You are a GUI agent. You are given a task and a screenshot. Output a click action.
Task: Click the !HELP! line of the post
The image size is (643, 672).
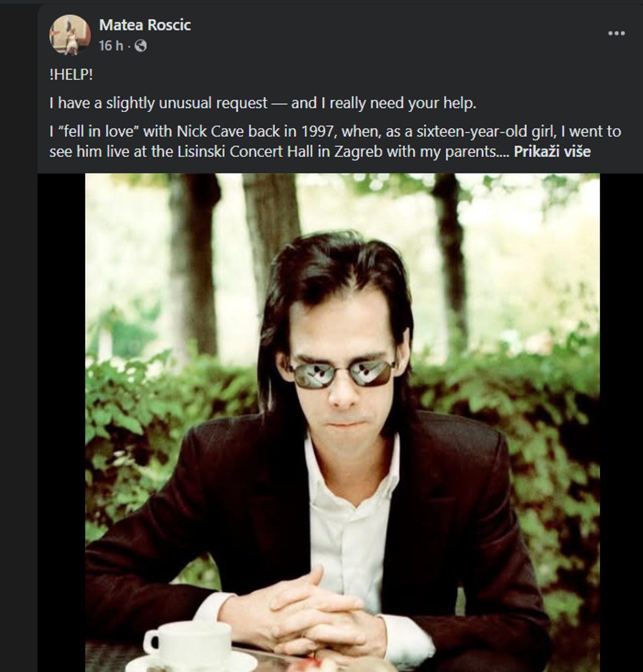71,75
